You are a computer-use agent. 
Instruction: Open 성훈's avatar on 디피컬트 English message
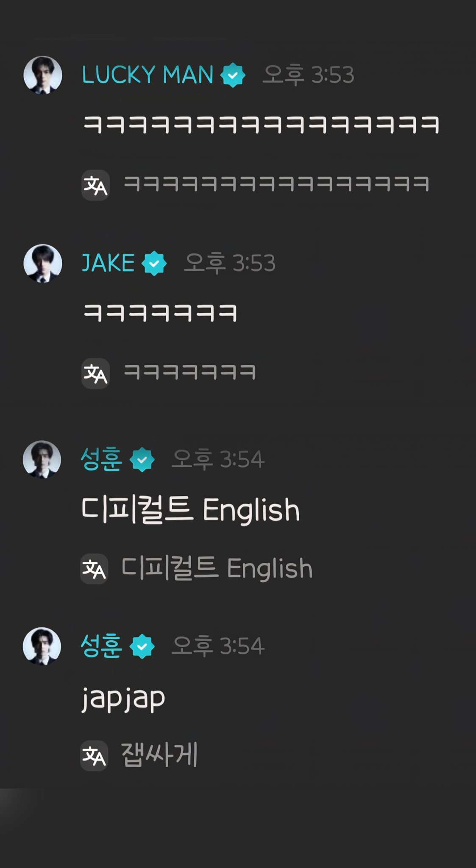[x=42, y=459]
